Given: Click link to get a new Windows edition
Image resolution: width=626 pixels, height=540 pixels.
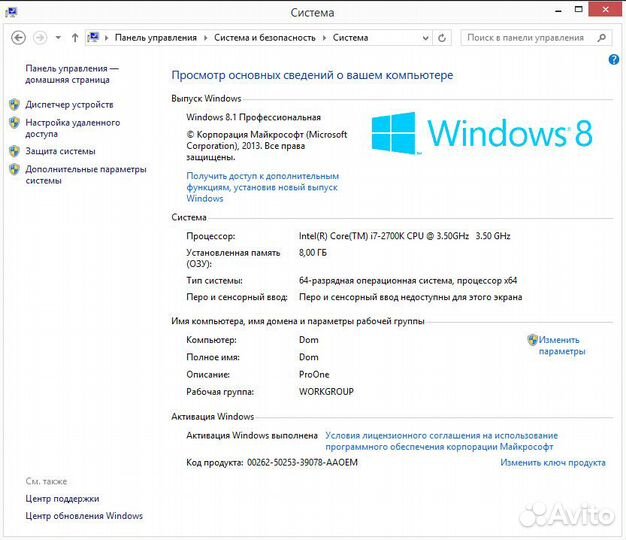Looking at the screenshot, I should tap(263, 187).
